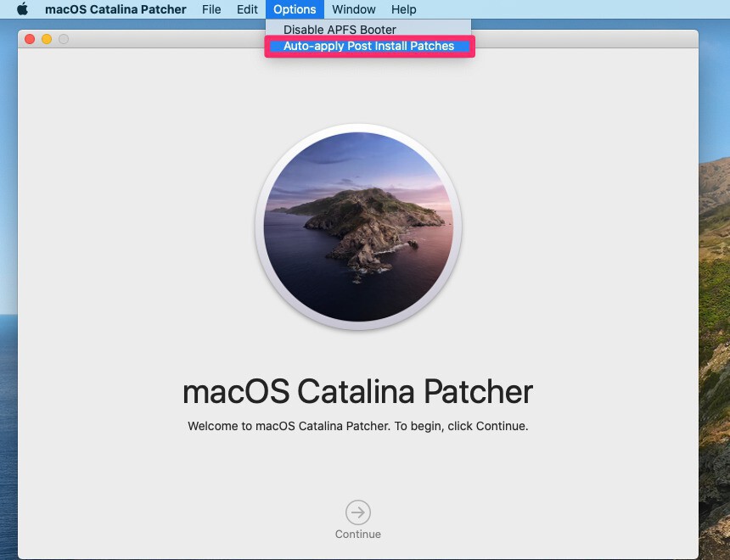Close the patcher window with red button
The image size is (730, 560).
tap(30, 39)
